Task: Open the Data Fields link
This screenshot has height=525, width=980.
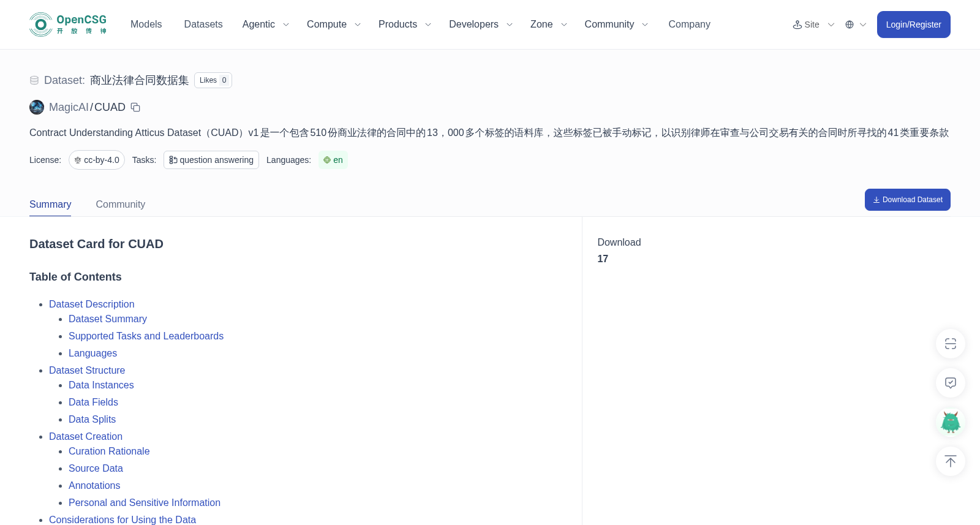Action: coord(93,402)
